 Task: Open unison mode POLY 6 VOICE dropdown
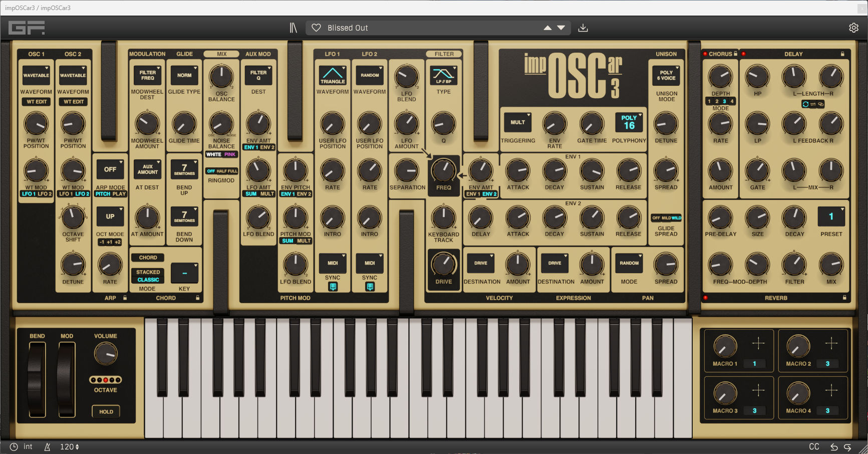click(666, 75)
